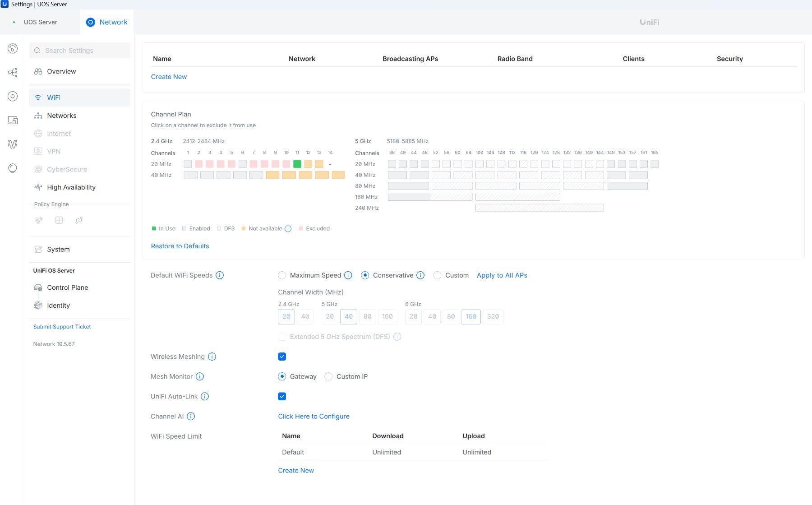
Task: Select the Conservative radio button
Action: tap(365, 275)
